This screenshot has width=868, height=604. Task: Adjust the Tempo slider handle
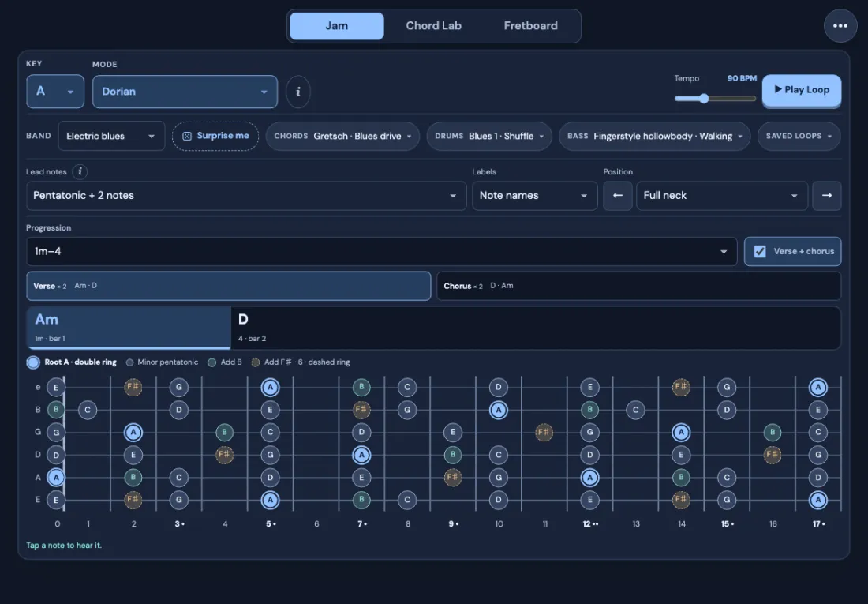pyautogui.click(x=704, y=99)
